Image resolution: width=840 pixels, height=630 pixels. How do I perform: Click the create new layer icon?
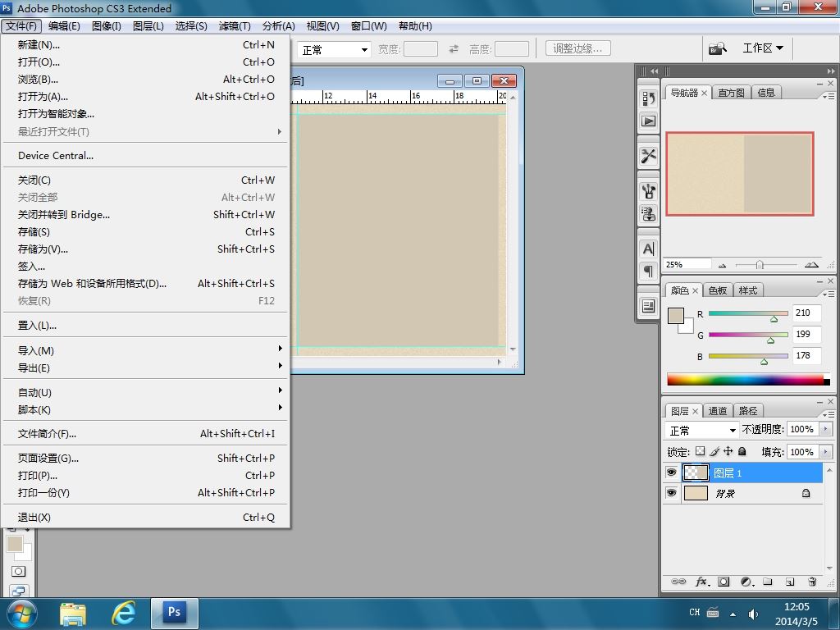coord(790,582)
